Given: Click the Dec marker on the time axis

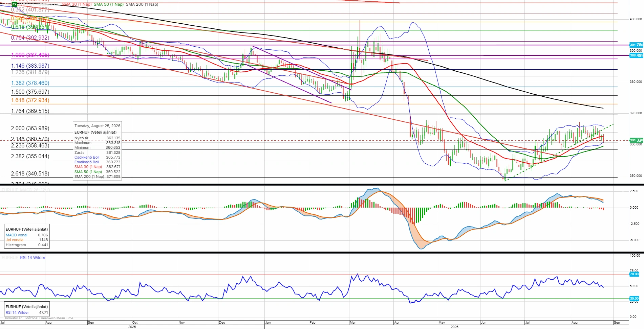Looking at the screenshot, I should coord(222,323).
